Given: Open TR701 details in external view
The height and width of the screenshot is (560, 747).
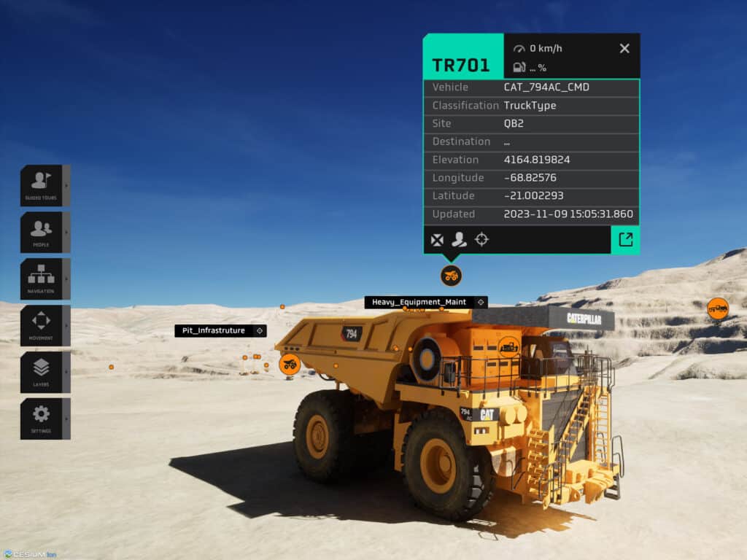Looking at the screenshot, I should pyautogui.click(x=625, y=239).
